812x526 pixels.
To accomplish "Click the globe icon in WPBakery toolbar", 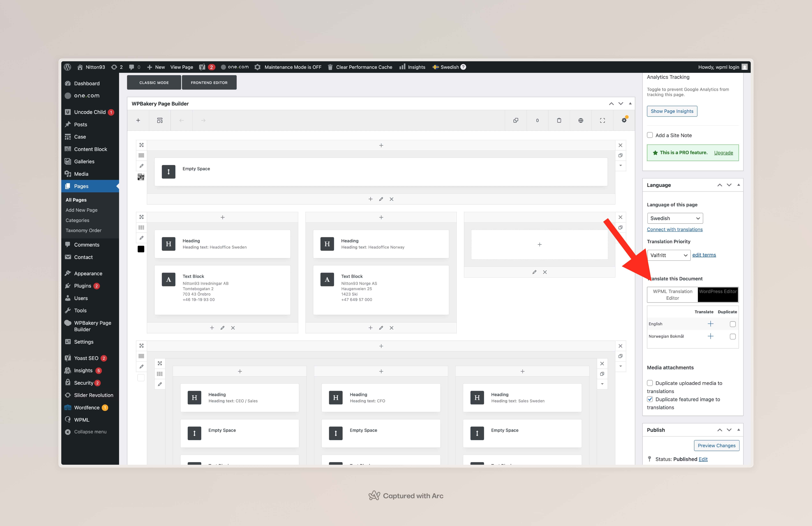I will pyautogui.click(x=581, y=120).
